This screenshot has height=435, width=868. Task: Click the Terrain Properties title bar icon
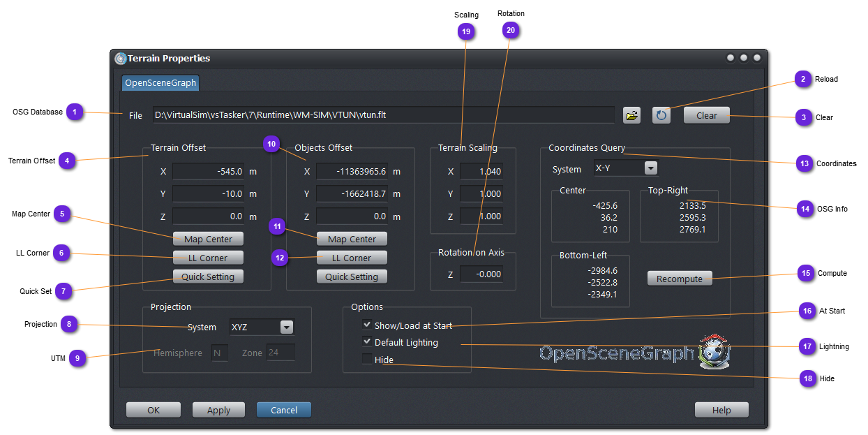[x=121, y=59]
